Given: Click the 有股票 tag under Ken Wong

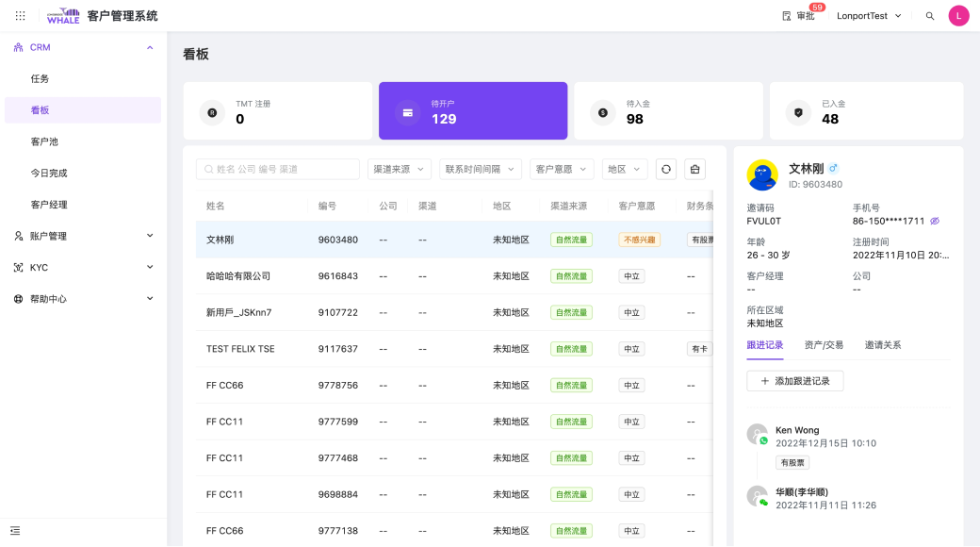Looking at the screenshot, I should coord(792,462).
